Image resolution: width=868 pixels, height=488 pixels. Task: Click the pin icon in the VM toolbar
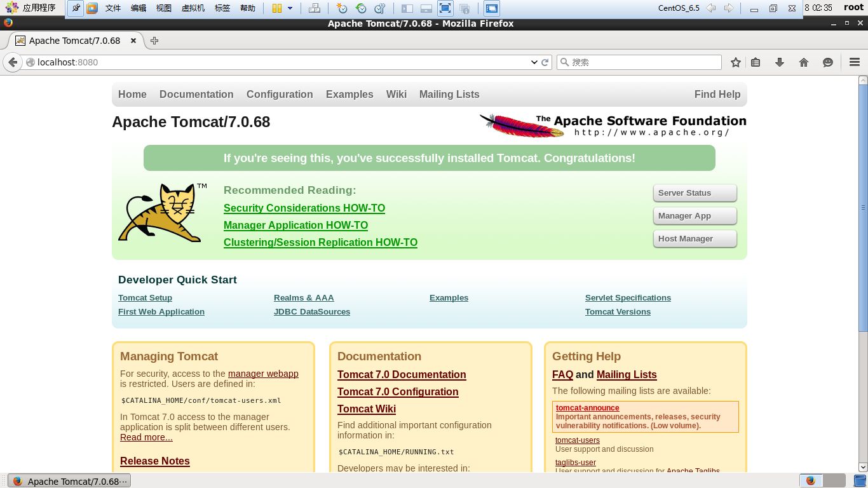[x=76, y=8]
